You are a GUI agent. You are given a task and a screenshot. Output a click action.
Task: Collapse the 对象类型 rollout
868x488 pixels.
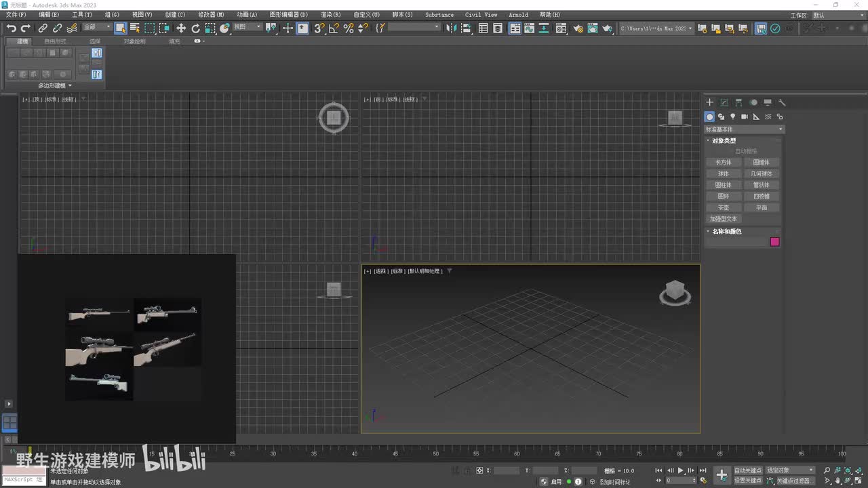point(724,140)
